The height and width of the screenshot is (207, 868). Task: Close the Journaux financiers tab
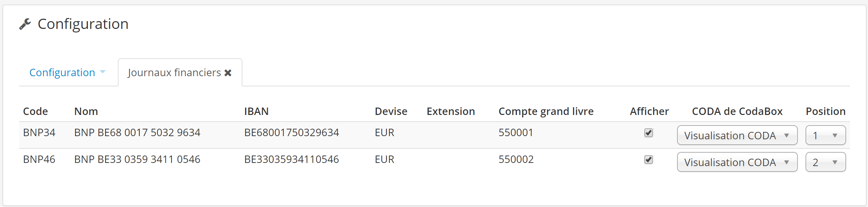pyautogui.click(x=228, y=73)
